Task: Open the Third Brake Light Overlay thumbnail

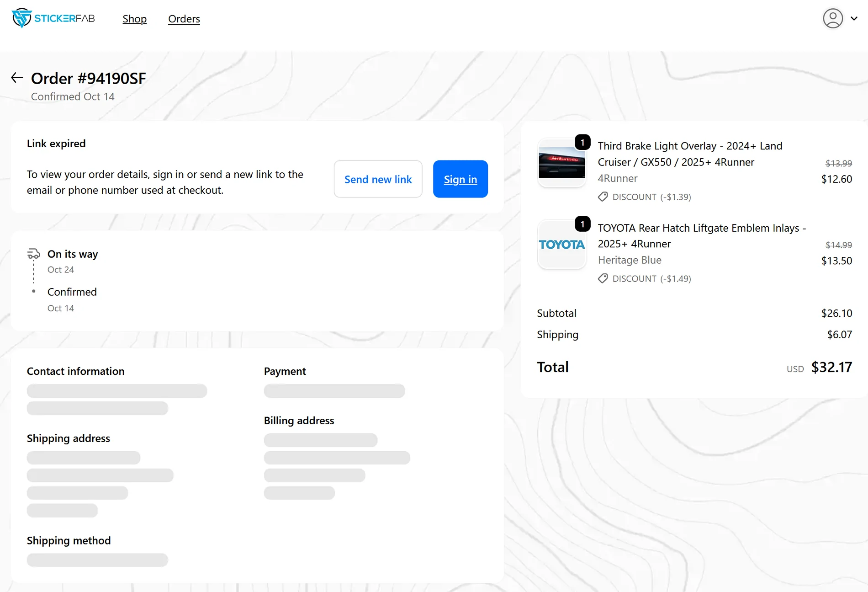Action: [x=561, y=163]
